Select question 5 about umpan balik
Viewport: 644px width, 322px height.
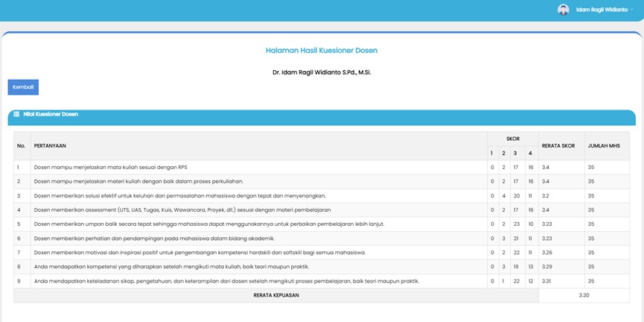point(208,224)
